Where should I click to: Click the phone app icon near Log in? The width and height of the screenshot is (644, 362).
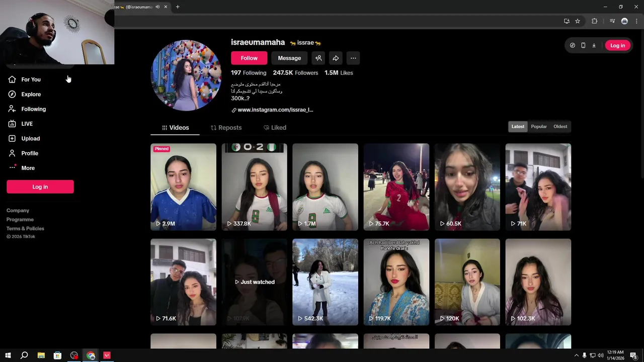click(583, 45)
